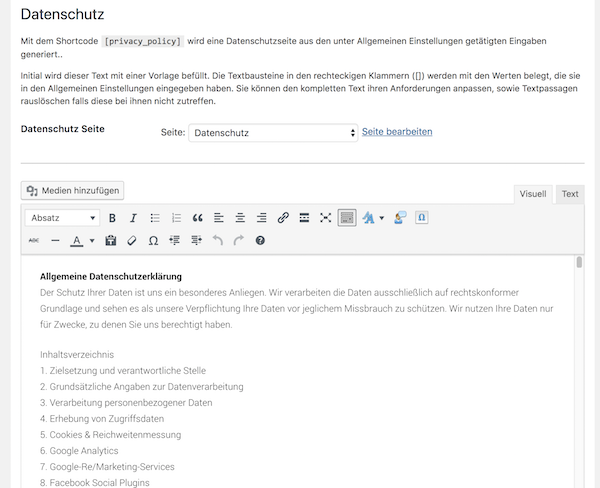Image resolution: width=600 pixels, height=488 pixels.
Task: Enable distraction-free fullscreen mode
Action: [325, 218]
